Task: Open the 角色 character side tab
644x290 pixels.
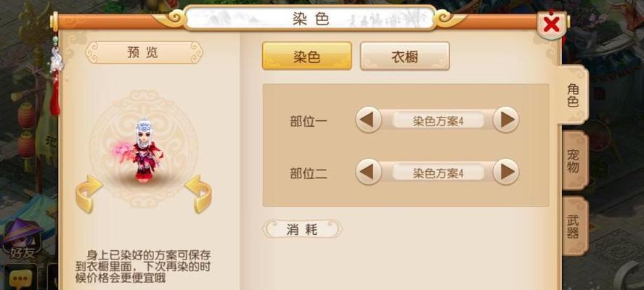Action: pos(573,95)
